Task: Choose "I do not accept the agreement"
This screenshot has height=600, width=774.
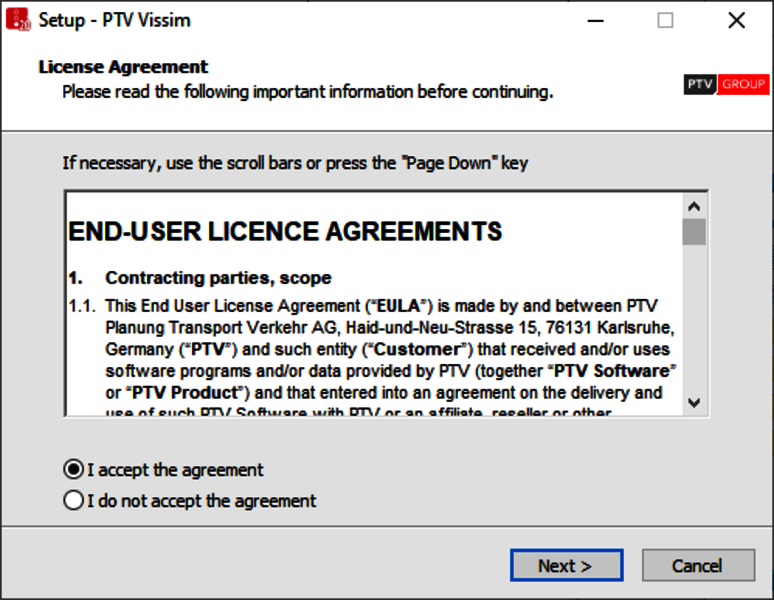Action: tap(73, 501)
